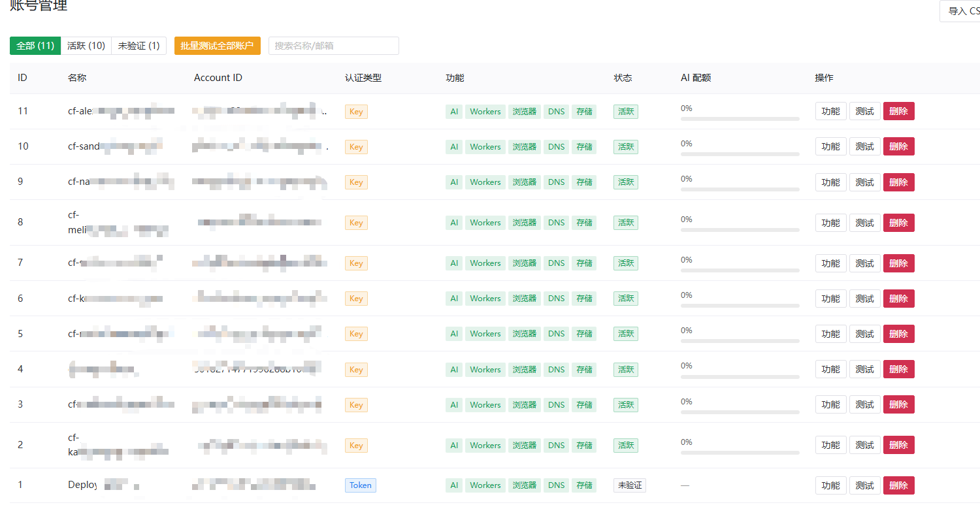Open 功能 for the Deploy account
Viewport: 980px width, 505px height.
click(831, 485)
